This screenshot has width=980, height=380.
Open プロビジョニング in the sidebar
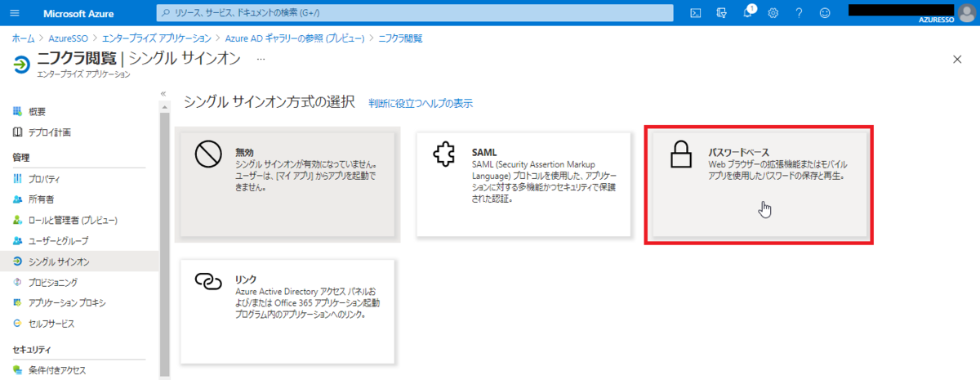point(52,282)
